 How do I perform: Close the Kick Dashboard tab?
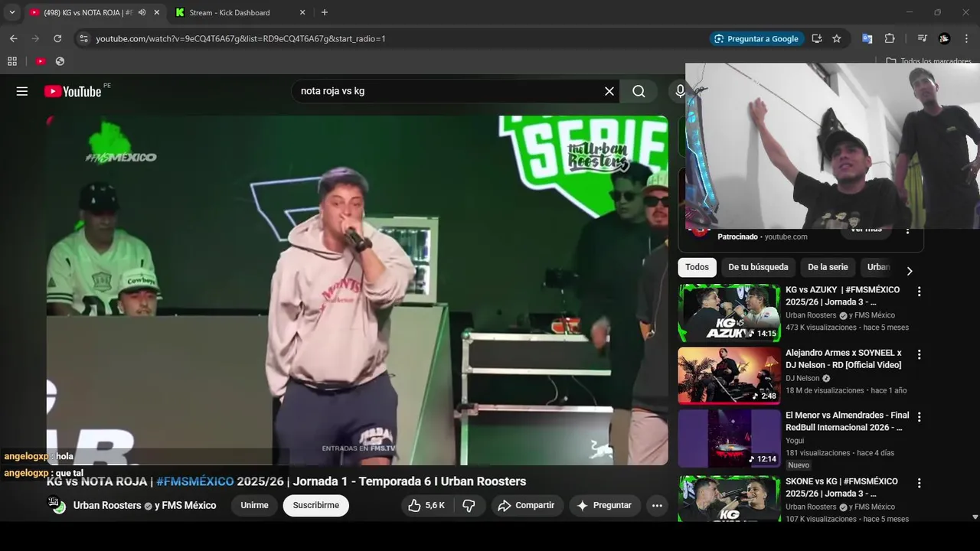click(302, 12)
